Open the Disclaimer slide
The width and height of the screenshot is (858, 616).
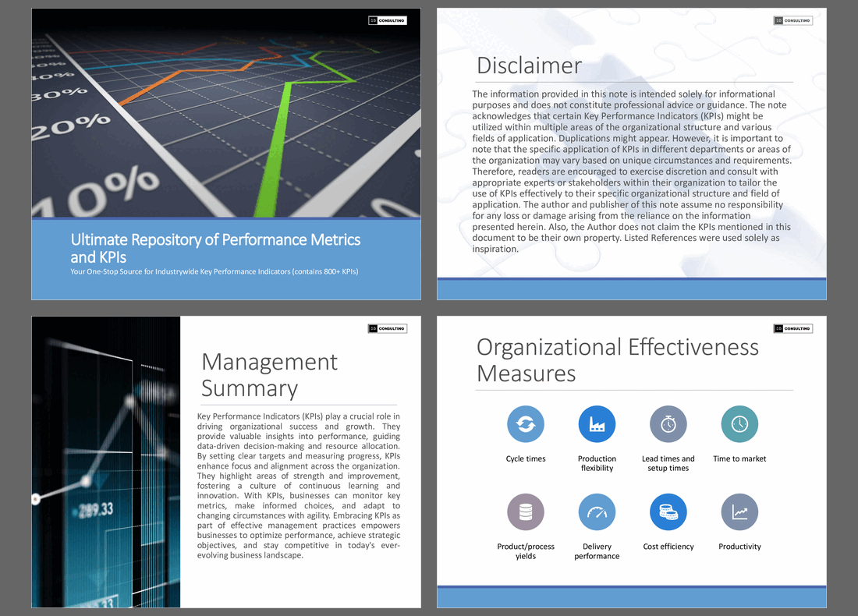(x=631, y=153)
